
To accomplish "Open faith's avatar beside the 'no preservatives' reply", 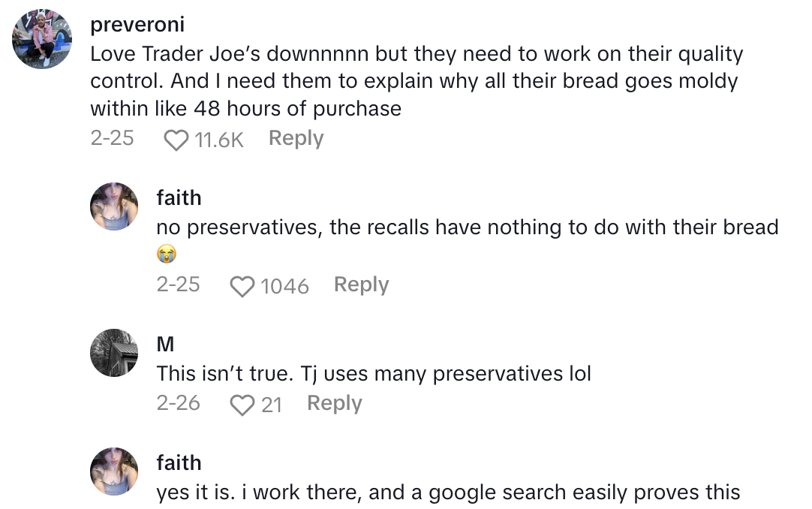I will tap(114, 206).
